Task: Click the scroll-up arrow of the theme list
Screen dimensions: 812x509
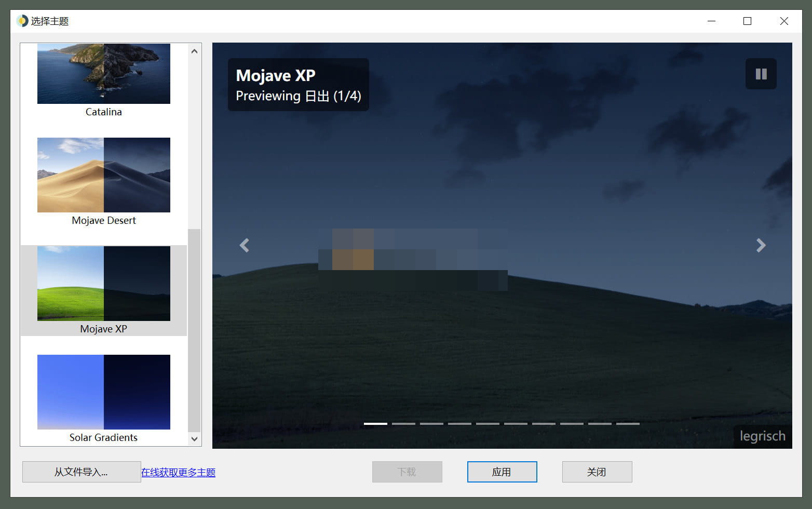Action: tap(194, 50)
